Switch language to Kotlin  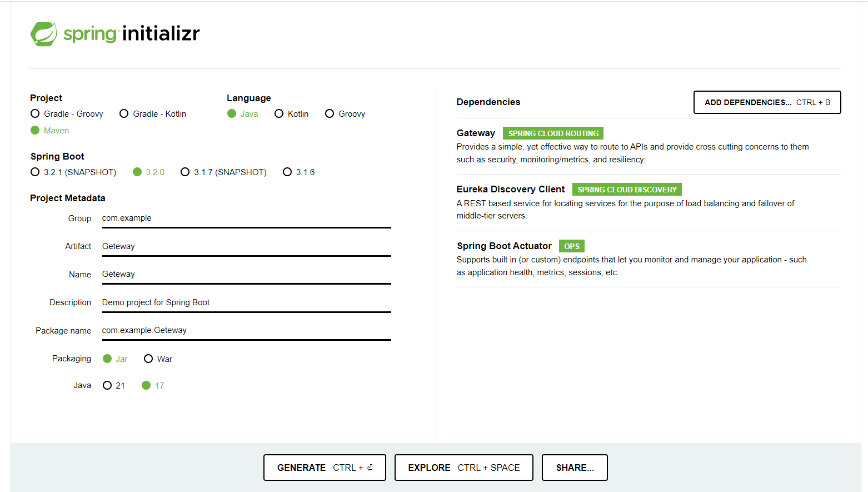tap(279, 114)
